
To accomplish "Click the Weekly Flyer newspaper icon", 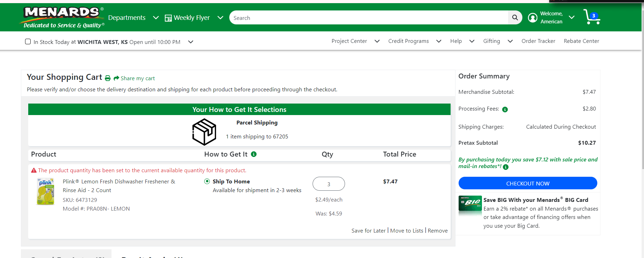I will coord(168,18).
